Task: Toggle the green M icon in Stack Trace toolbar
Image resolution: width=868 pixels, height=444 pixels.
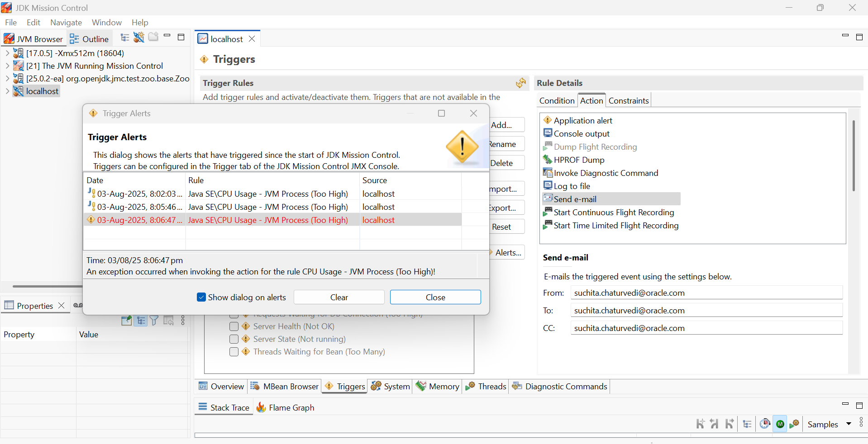Action: (780, 424)
